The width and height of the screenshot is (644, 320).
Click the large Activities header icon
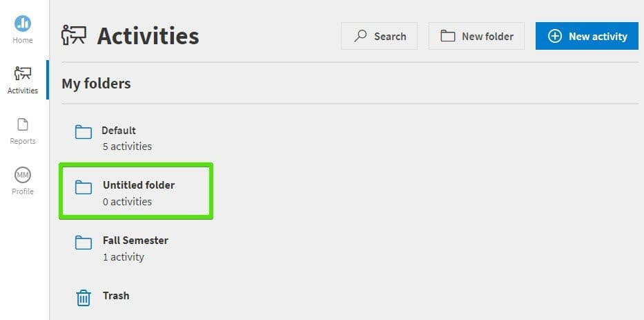[74, 36]
